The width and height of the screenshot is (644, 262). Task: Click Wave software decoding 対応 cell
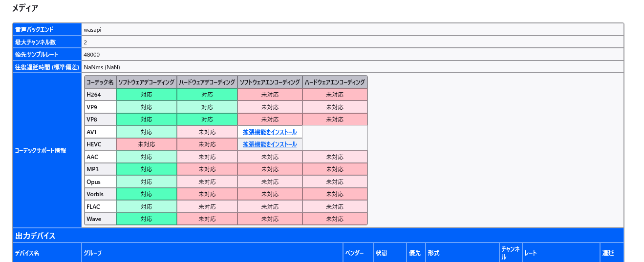pyautogui.click(x=147, y=219)
